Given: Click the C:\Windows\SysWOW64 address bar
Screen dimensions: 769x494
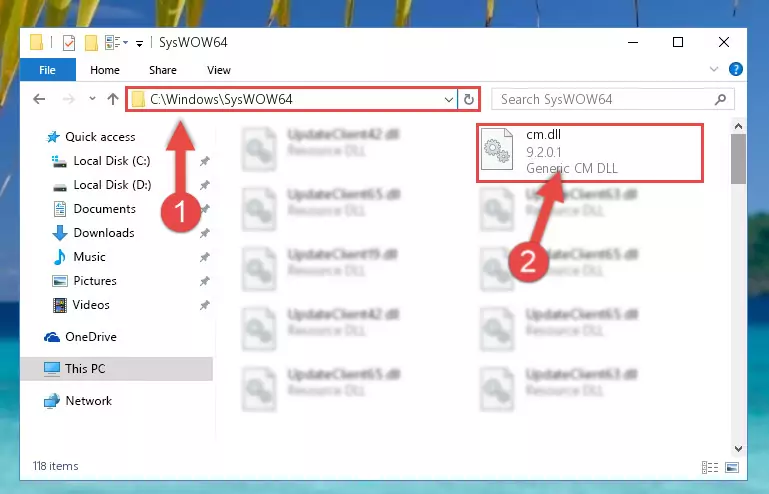Looking at the screenshot, I should pos(292,100).
